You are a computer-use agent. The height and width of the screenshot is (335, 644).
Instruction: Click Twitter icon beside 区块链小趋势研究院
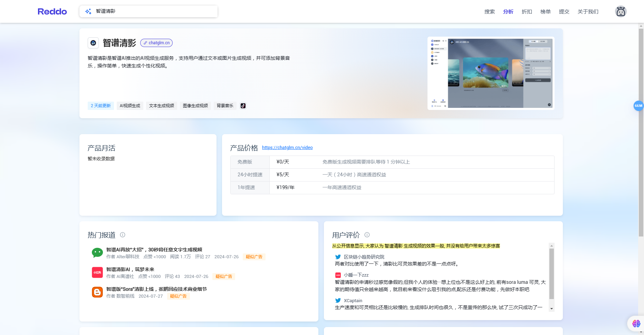point(338,257)
